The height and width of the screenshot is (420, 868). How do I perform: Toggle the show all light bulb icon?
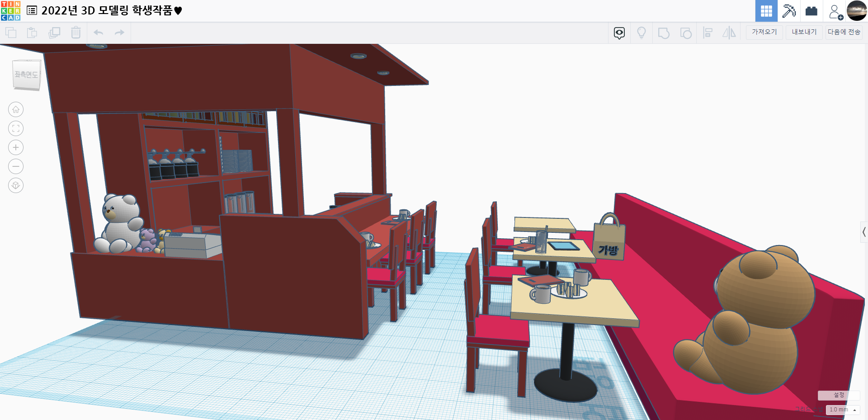[641, 33]
